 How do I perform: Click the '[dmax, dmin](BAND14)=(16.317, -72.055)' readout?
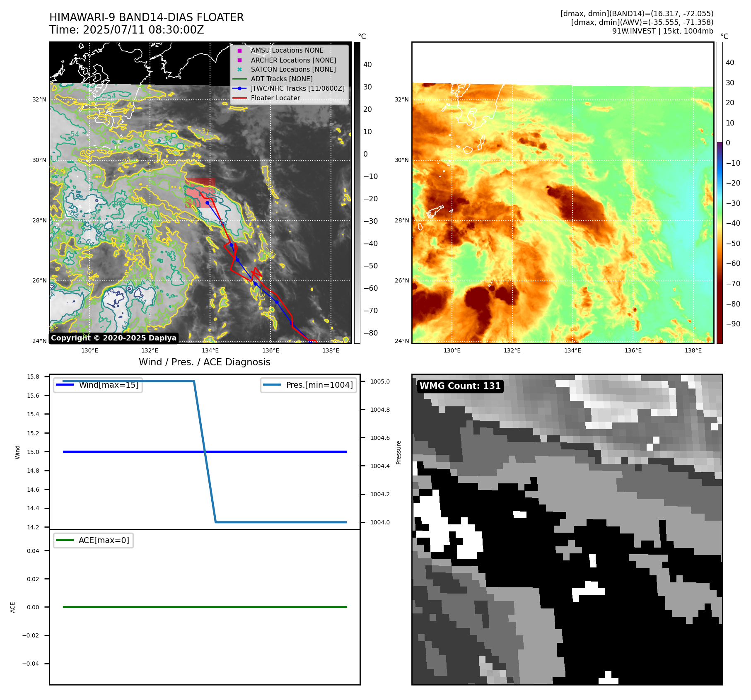[x=637, y=14]
